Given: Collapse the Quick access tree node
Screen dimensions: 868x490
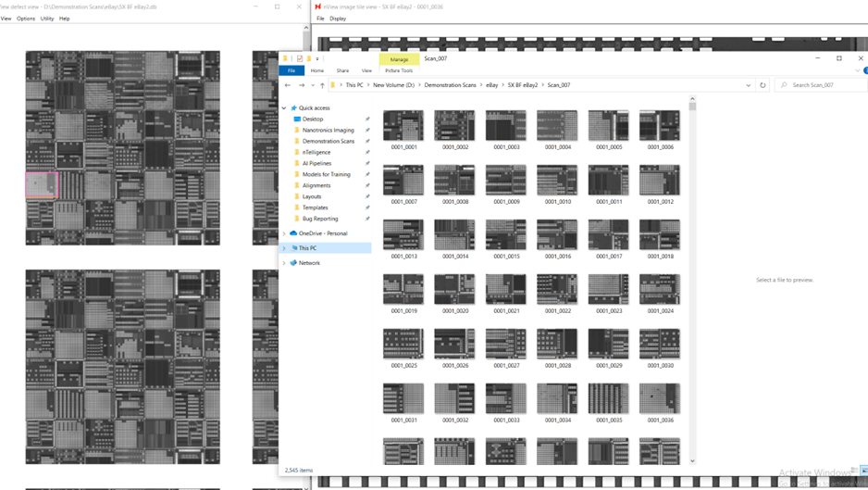Looking at the screenshot, I should (284, 108).
